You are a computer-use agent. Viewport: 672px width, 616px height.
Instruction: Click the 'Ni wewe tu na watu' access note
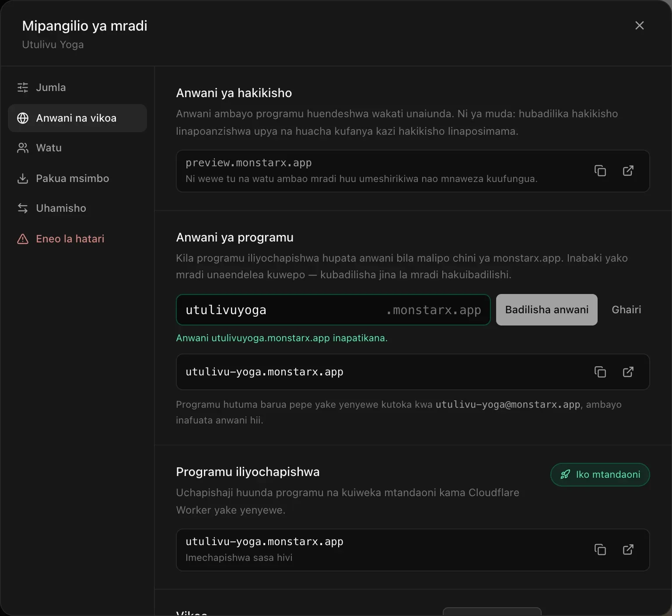[361, 178]
